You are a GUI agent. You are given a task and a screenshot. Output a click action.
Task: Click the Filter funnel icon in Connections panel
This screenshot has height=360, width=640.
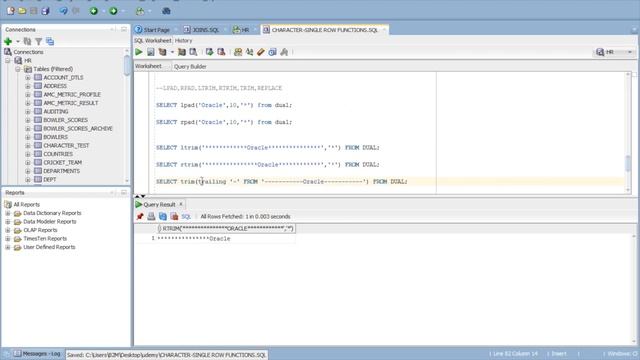pos(38,41)
